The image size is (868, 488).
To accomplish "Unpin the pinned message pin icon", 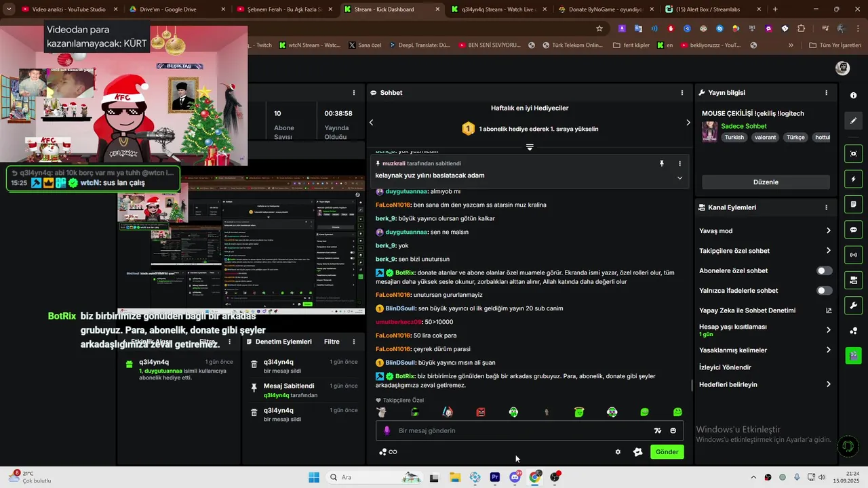I will (x=662, y=163).
